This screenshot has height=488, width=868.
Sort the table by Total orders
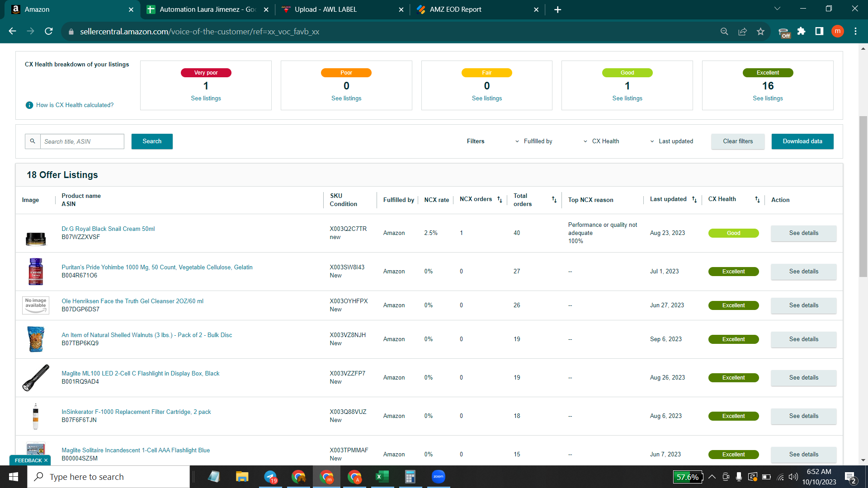click(554, 200)
